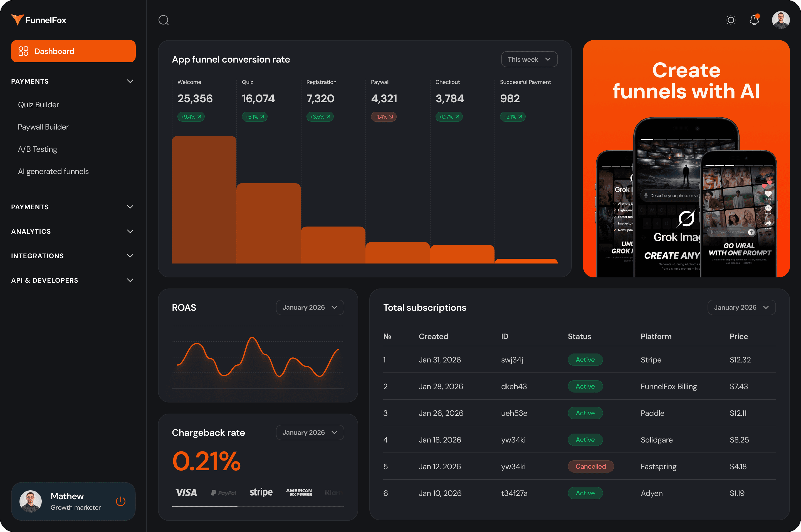Click the Fastspring platform cell
The width and height of the screenshot is (801, 532).
click(x=658, y=466)
